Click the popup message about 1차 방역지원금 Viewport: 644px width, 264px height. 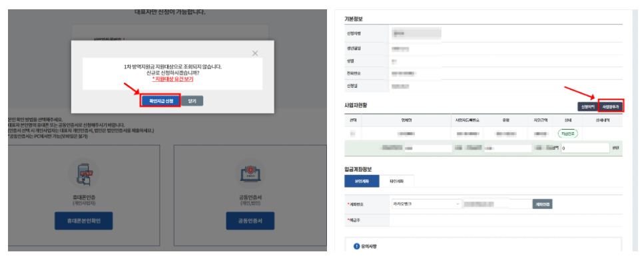point(172,70)
